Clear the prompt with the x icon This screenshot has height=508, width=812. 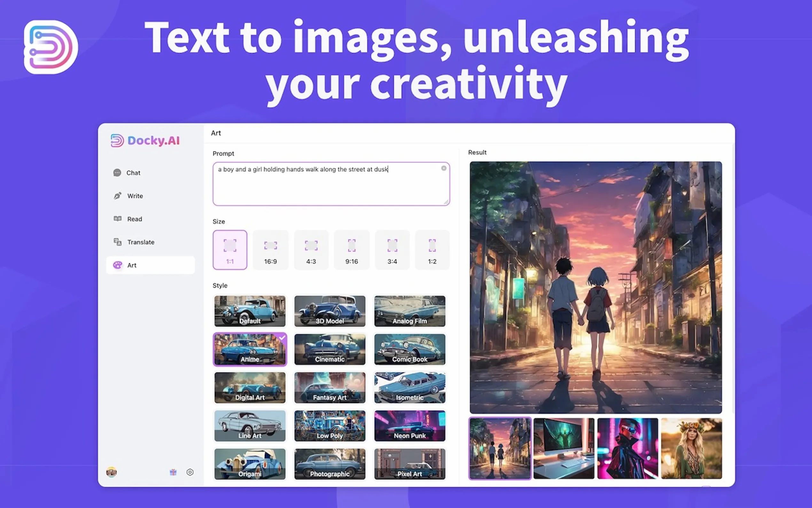point(444,168)
